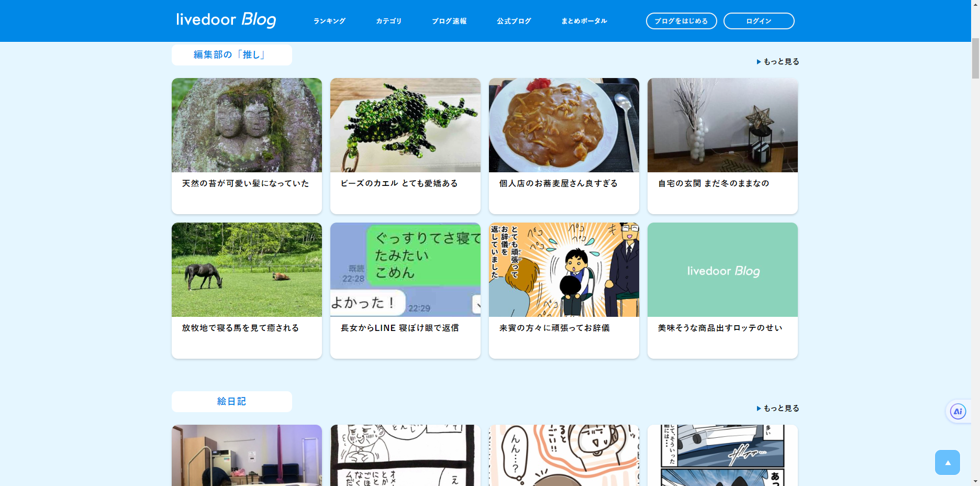Image resolution: width=980 pixels, height=486 pixels.
Task: Open the curry plate photo thumbnail
Action: click(564, 125)
